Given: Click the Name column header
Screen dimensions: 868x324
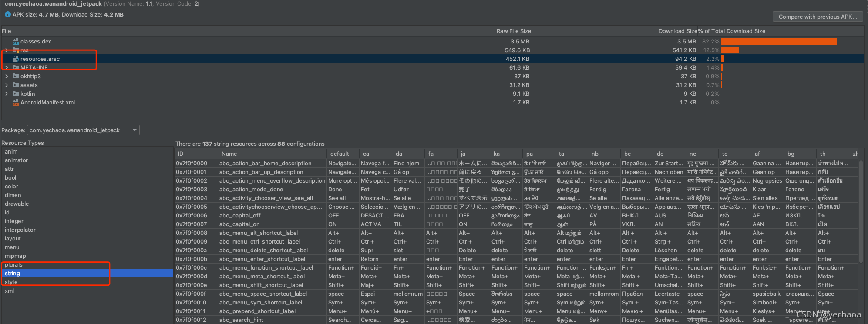Looking at the screenshot, I should tap(272, 154).
